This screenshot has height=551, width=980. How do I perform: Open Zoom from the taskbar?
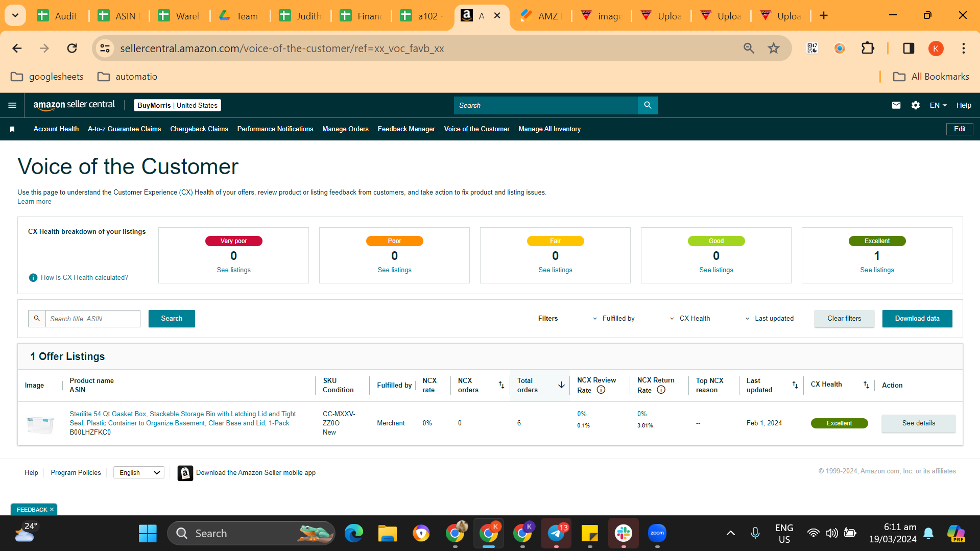pos(657,534)
